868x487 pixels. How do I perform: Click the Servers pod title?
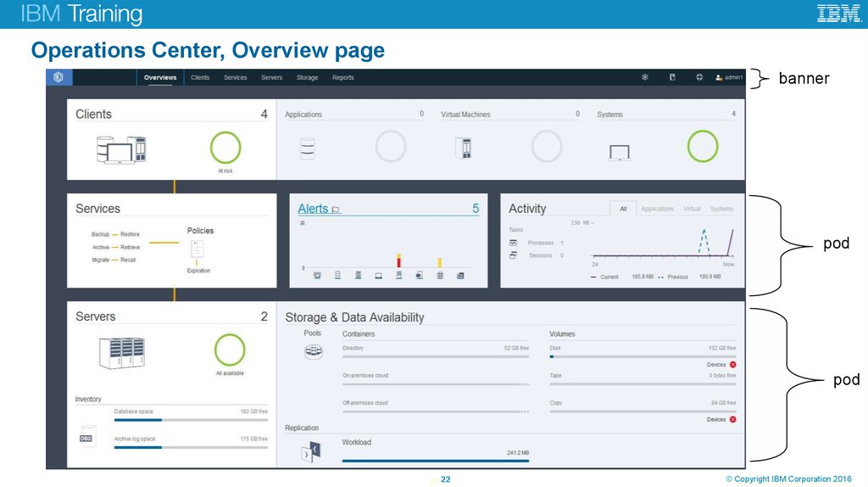[96, 316]
